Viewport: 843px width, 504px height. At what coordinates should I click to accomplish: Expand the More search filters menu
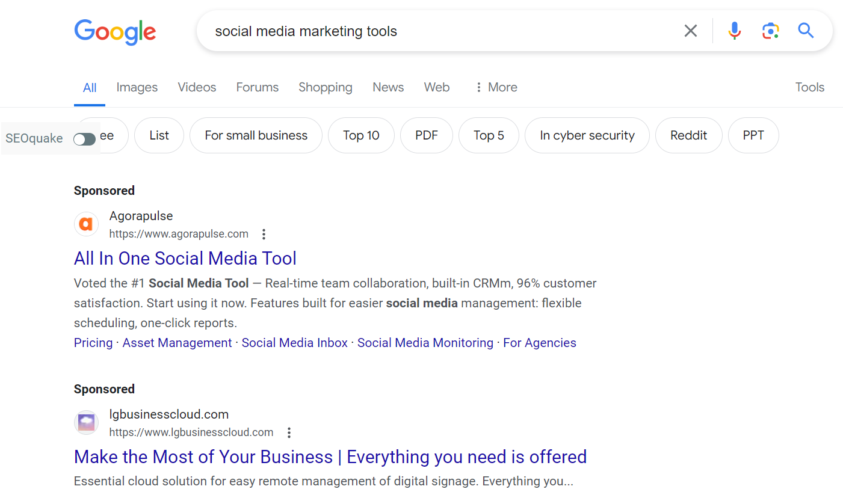point(496,87)
